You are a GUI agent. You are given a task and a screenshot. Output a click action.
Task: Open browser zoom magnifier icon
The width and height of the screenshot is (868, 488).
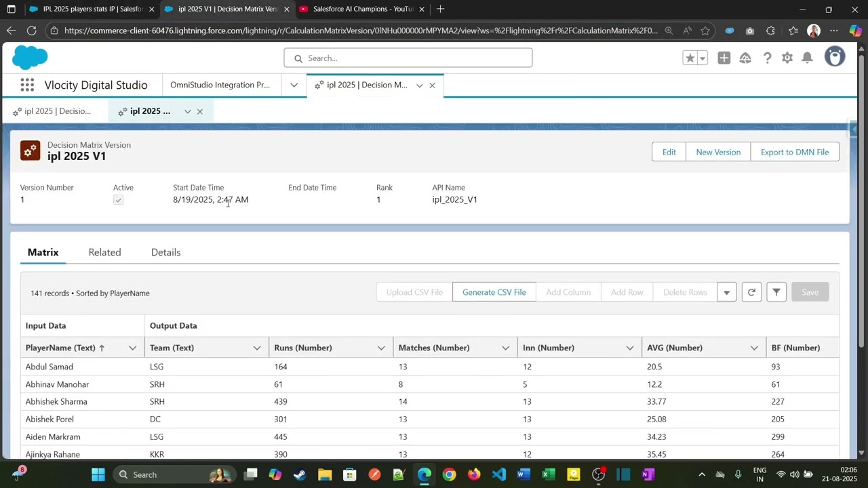[669, 30]
